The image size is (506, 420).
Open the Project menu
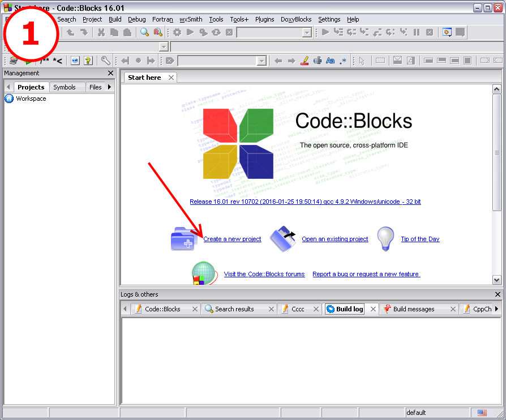(92, 19)
